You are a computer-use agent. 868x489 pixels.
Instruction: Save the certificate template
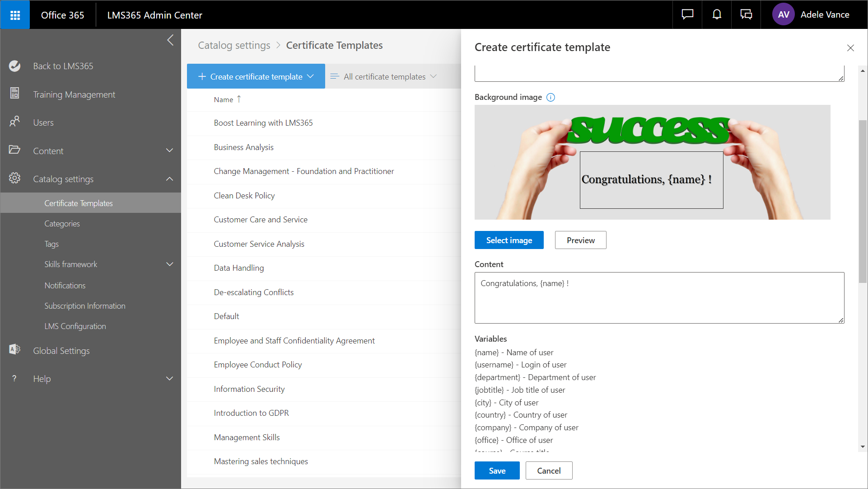tap(497, 471)
